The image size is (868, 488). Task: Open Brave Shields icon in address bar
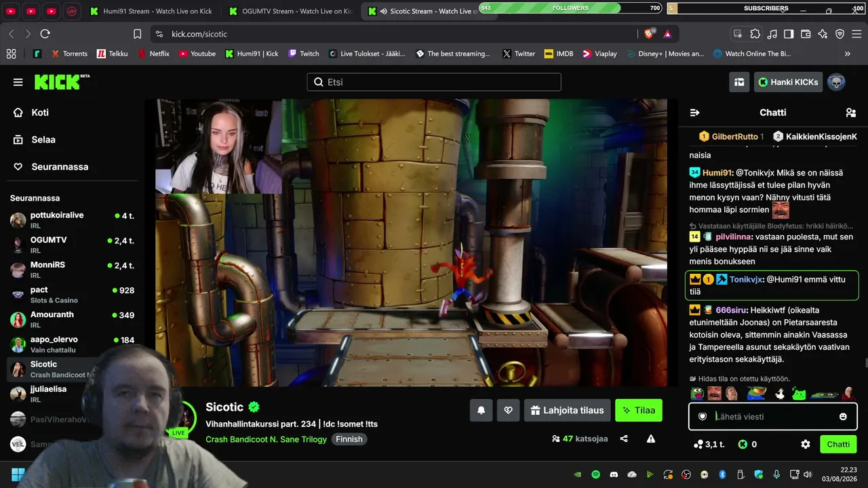point(650,34)
